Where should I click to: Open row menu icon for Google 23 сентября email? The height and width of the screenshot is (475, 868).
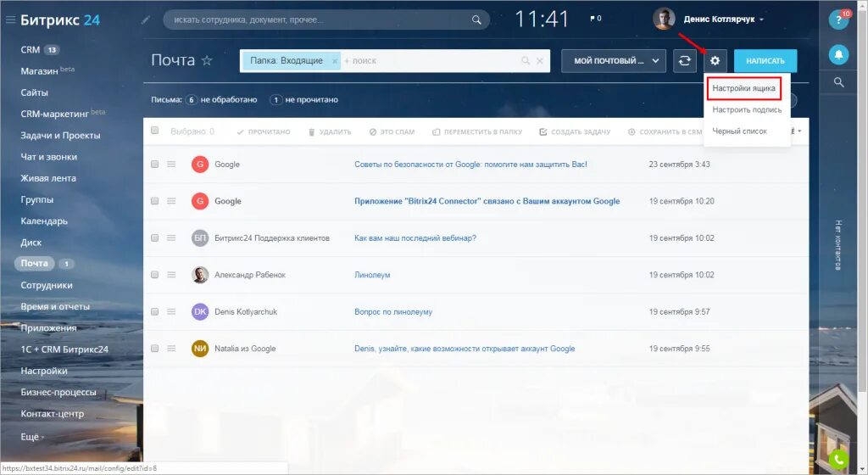coord(171,165)
